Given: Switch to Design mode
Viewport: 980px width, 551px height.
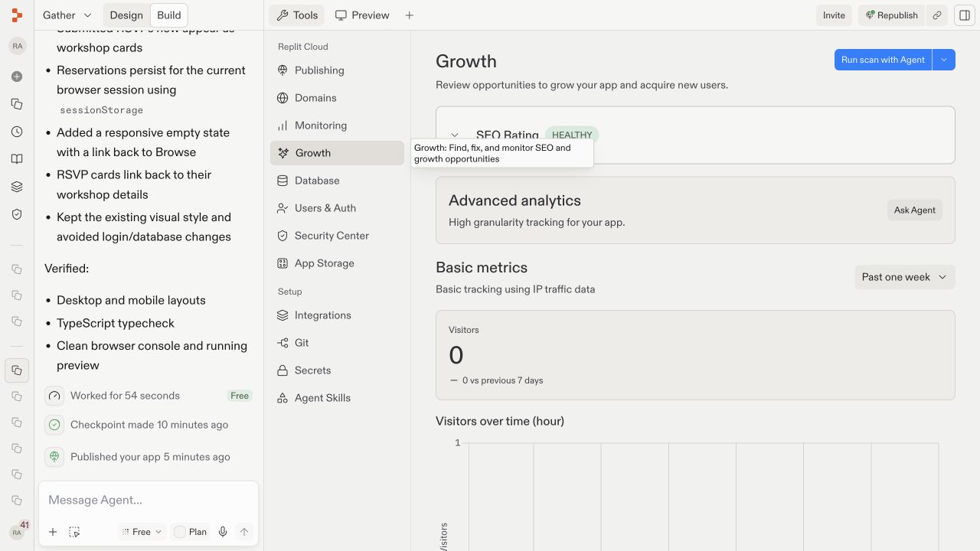Looking at the screenshot, I should coord(126,15).
